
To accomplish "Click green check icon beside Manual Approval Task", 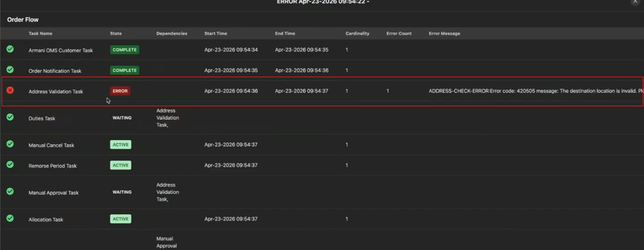I will (x=10, y=192).
